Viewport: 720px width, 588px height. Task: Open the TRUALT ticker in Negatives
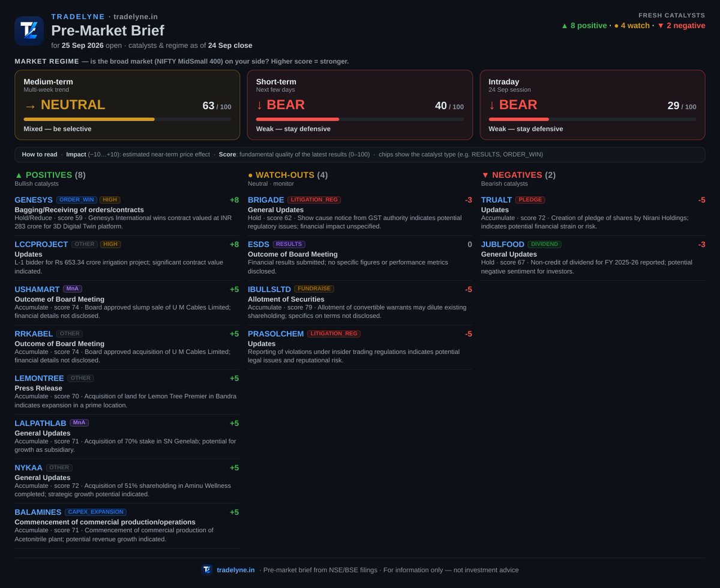pos(497,200)
